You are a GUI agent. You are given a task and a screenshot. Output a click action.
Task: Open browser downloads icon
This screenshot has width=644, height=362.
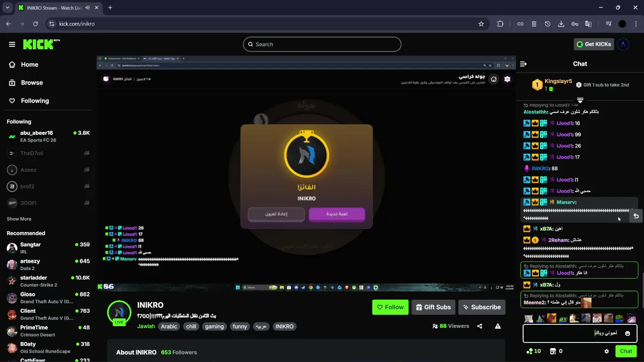pos(561,24)
